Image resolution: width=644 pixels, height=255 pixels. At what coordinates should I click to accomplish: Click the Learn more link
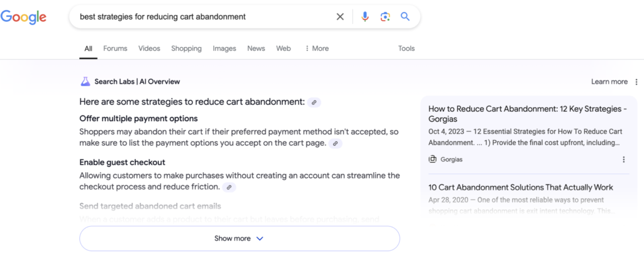(x=609, y=82)
